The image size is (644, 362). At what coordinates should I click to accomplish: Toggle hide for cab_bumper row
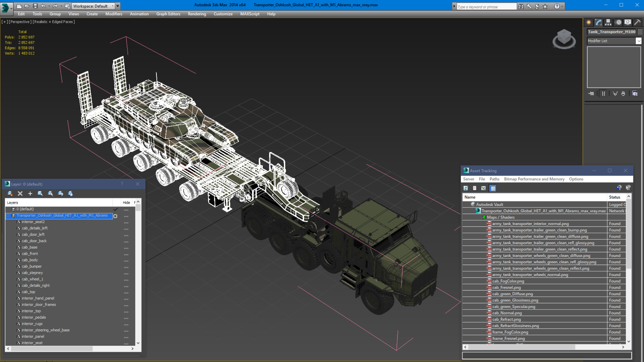tap(126, 267)
